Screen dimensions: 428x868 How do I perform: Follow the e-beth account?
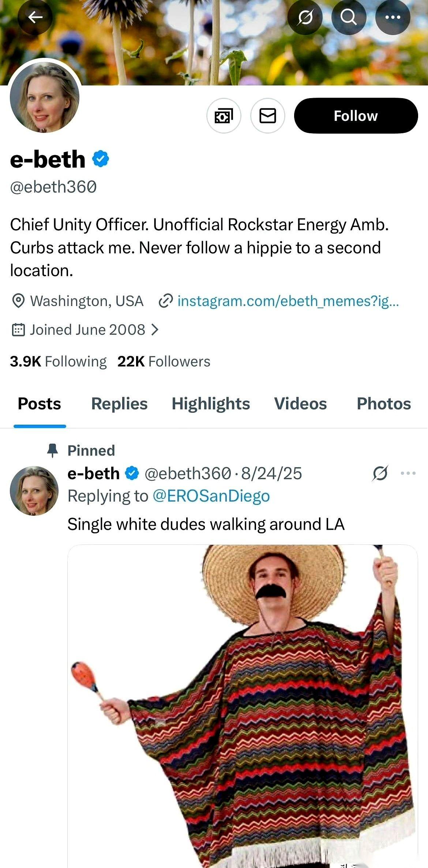point(356,116)
